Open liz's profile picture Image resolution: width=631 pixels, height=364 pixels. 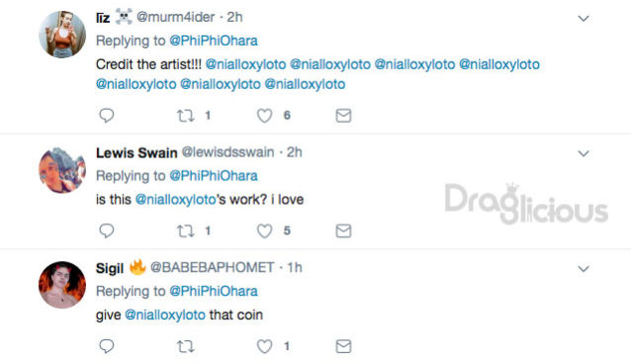62,35
